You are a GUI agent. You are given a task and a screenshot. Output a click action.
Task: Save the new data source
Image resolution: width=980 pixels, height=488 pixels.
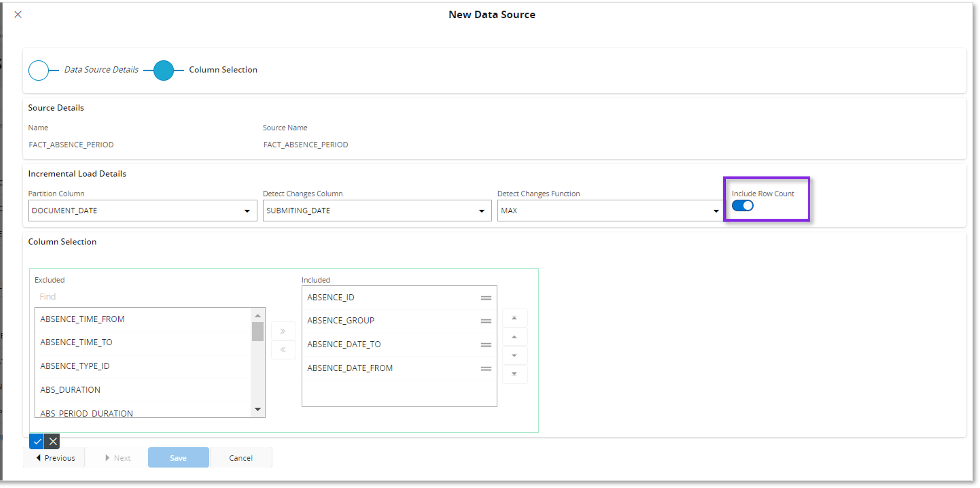tap(179, 458)
